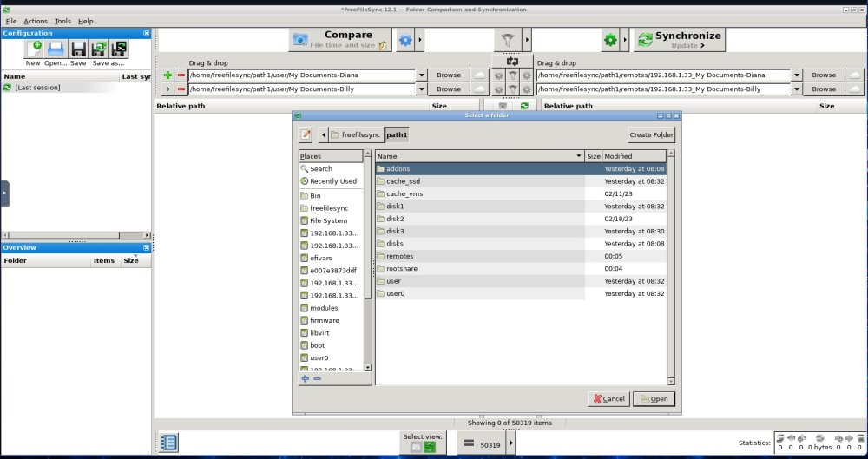Viewport: 868px width, 459px height.
Task: Click Open to confirm the folder
Action: pyautogui.click(x=654, y=398)
